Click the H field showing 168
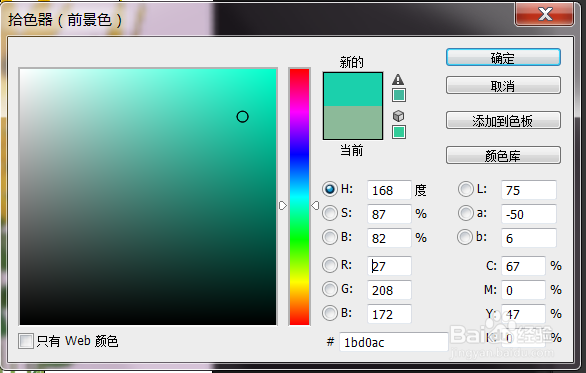This screenshot has width=586, height=373. [389, 190]
